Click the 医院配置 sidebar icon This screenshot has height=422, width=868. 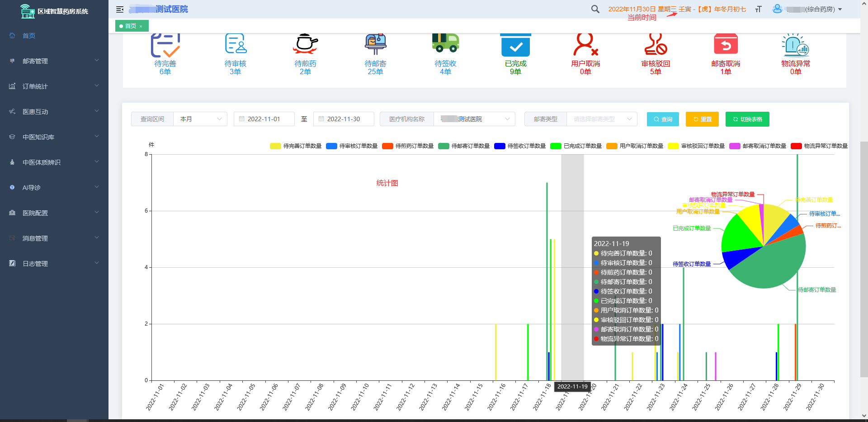(x=12, y=213)
